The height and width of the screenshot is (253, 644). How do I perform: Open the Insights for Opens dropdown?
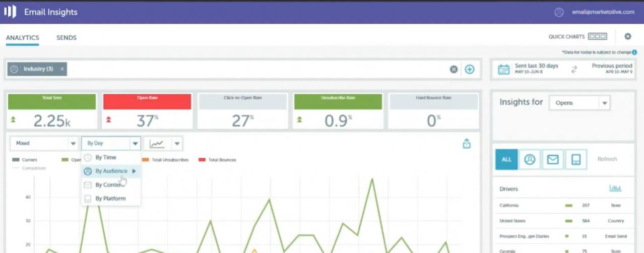click(579, 103)
